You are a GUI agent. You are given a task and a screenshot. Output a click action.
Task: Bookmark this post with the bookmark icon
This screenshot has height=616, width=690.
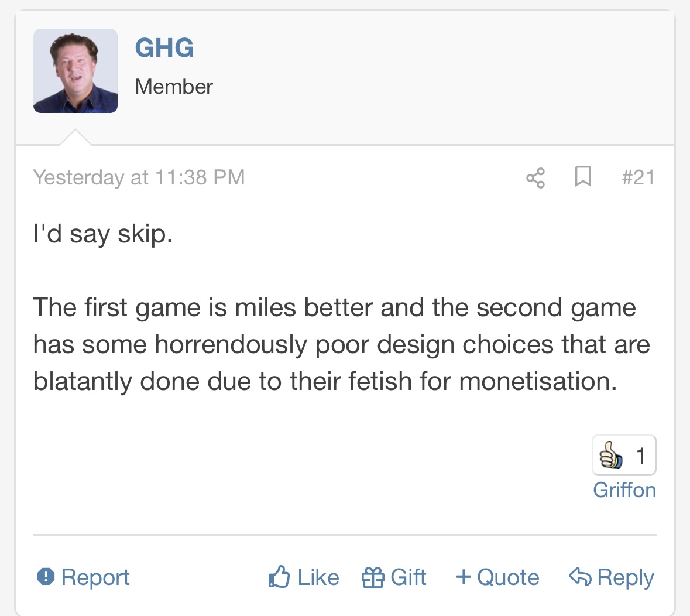(x=583, y=177)
